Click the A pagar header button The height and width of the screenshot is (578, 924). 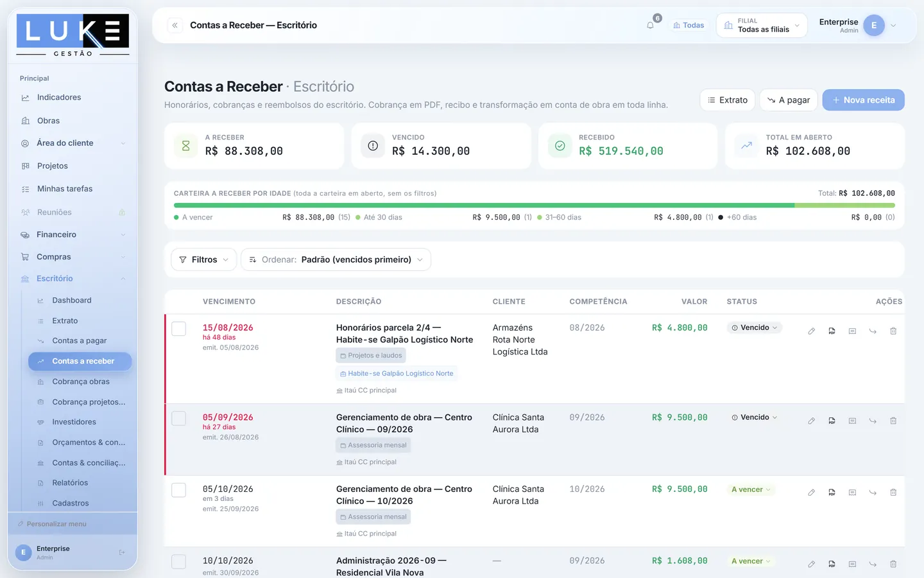tap(789, 100)
